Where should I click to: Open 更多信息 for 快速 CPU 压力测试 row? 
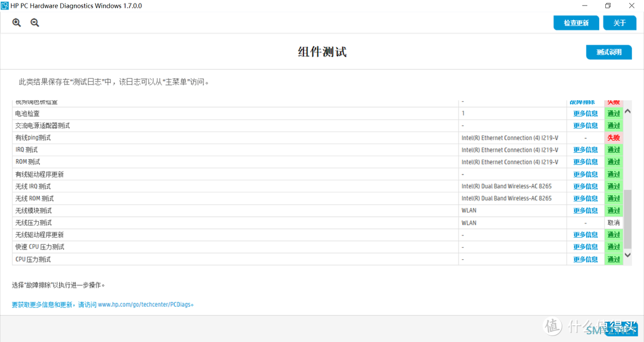[586, 247]
